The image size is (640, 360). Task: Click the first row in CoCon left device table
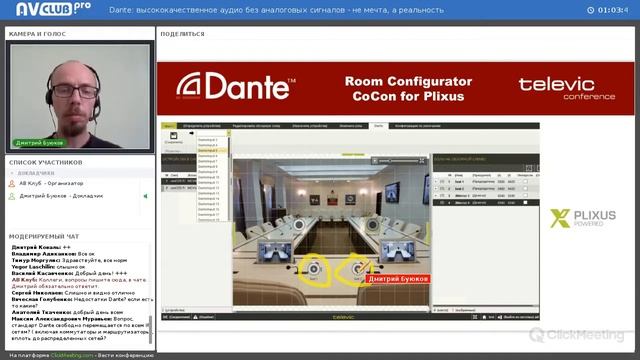click(x=180, y=181)
